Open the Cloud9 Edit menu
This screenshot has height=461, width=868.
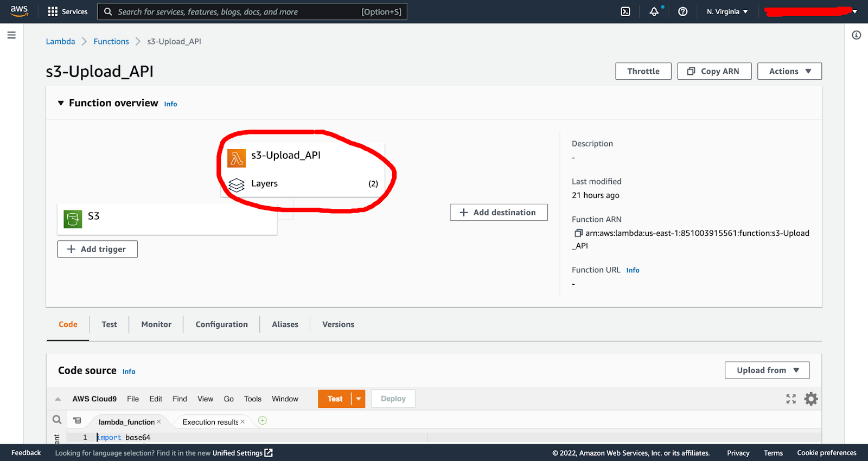click(x=156, y=399)
